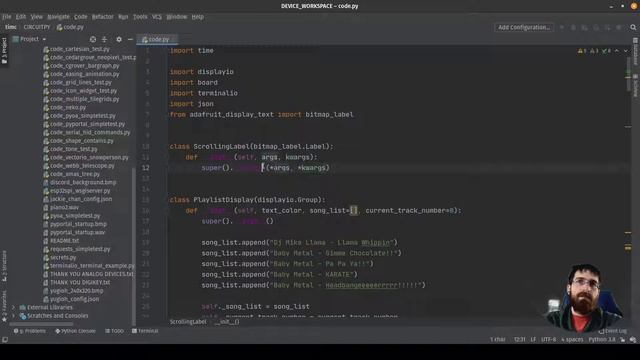640x360 pixels.
Task: Click __init__() in the editor breadcrumb
Action: click(x=227, y=322)
